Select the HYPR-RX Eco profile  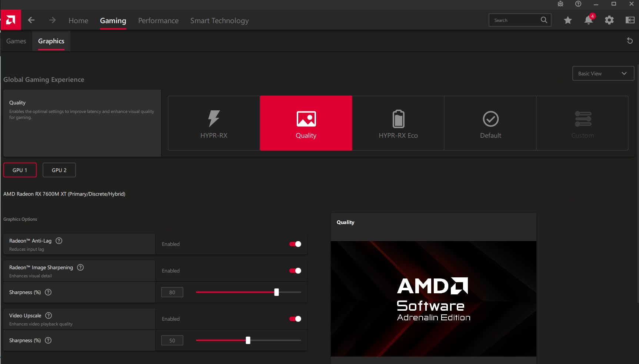point(398,123)
